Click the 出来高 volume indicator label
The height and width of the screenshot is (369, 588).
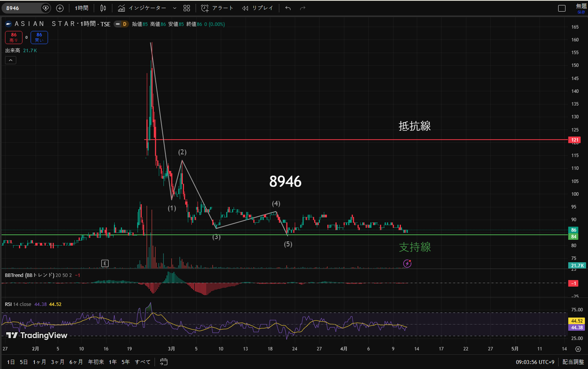coord(13,50)
